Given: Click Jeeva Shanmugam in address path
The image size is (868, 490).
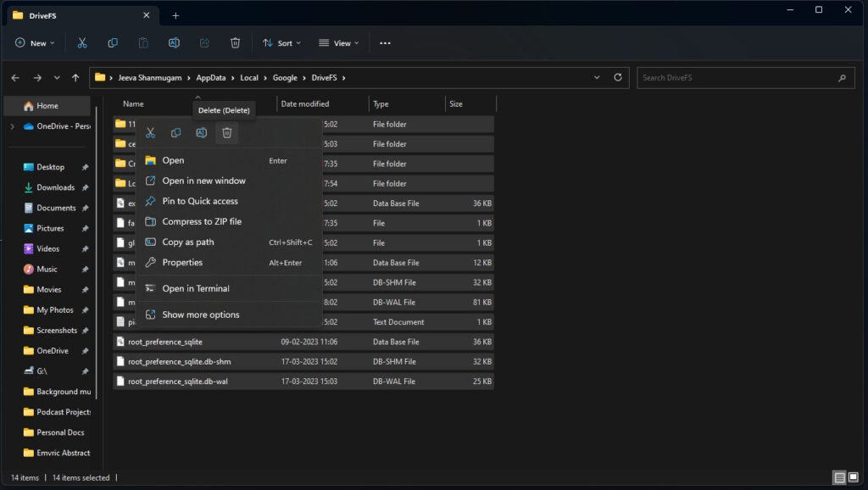Looking at the screenshot, I should [149, 78].
